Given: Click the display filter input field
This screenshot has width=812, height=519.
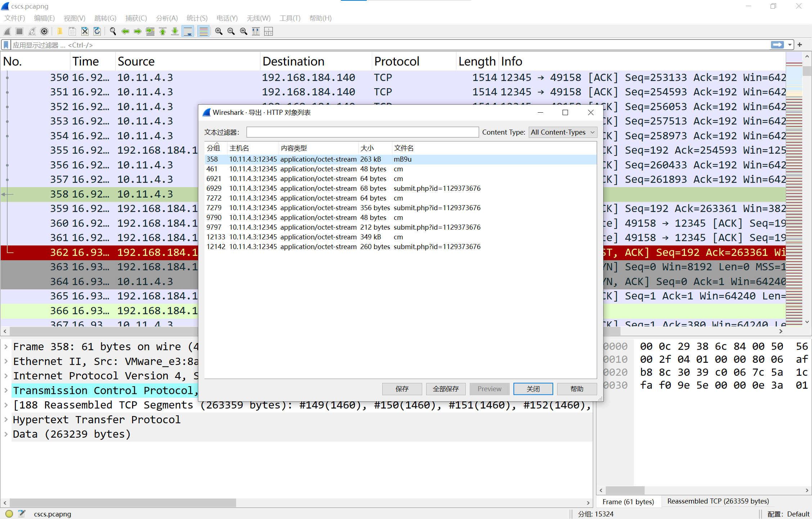Looking at the screenshot, I should pyautogui.click(x=391, y=45).
